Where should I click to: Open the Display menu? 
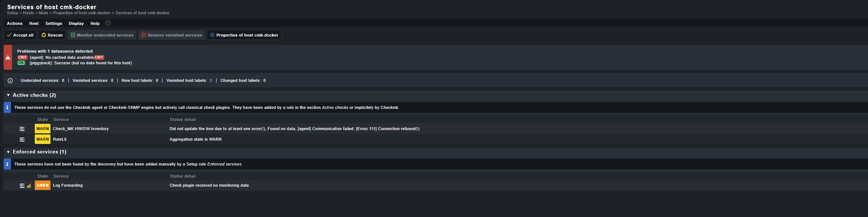[76, 23]
